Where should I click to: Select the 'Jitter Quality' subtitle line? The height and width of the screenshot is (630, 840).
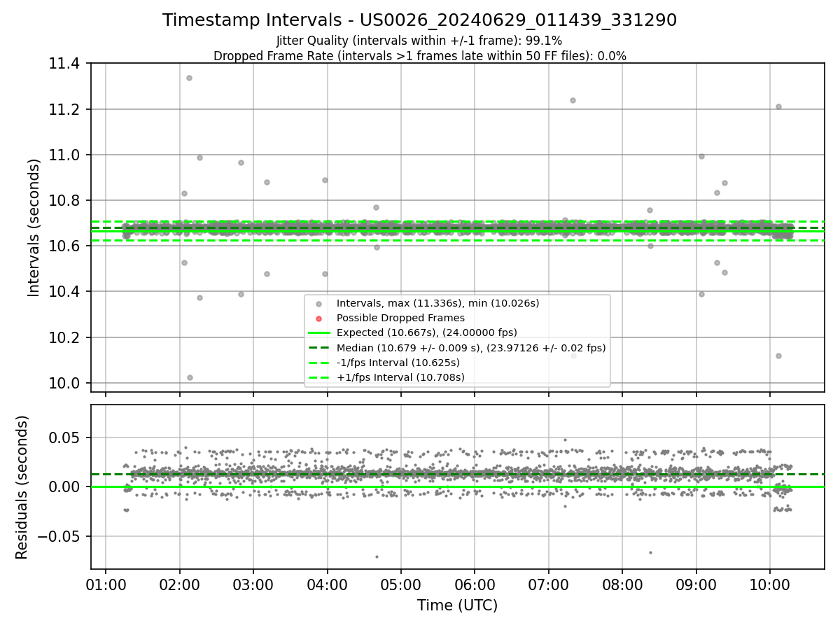pyautogui.click(x=419, y=41)
